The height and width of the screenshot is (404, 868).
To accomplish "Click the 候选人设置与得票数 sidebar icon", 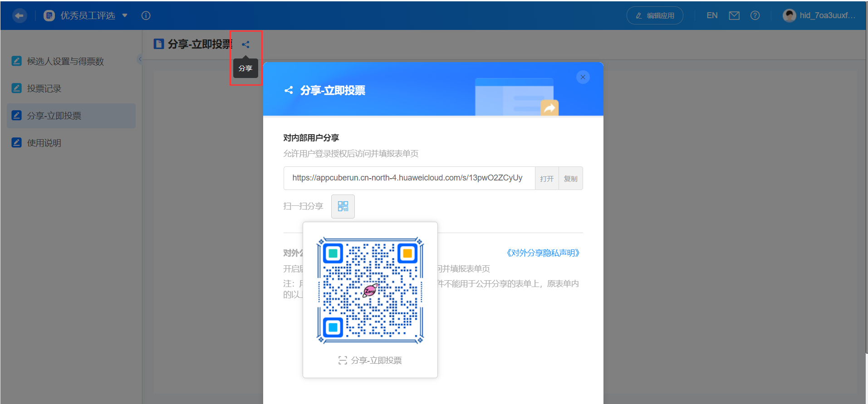I will coord(16,61).
